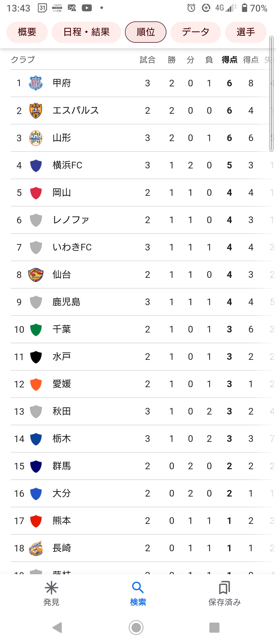Tap the 山形 club crest icon
Screen dimensions: 276x644
click(x=36, y=138)
